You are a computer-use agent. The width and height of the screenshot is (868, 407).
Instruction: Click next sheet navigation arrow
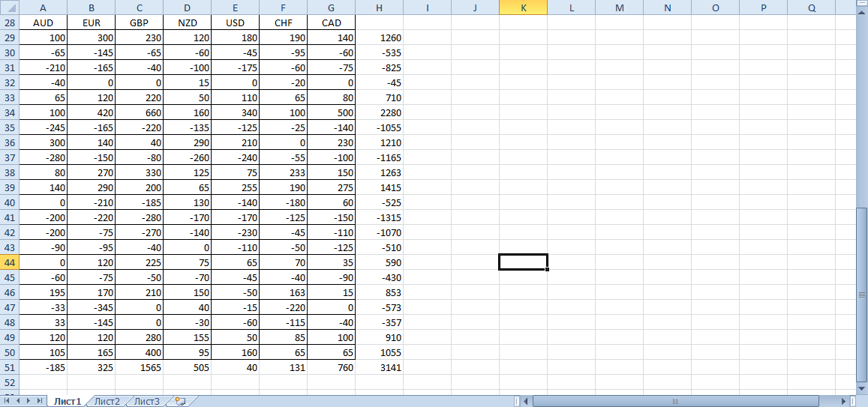click(29, 401)
